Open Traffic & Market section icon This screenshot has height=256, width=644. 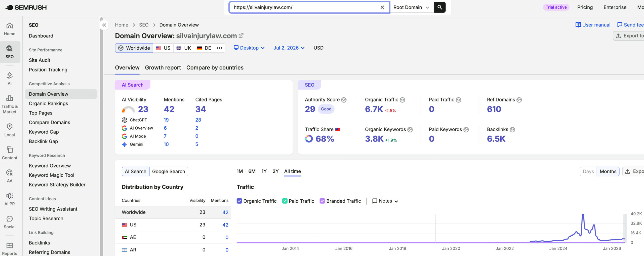[x=10, y=104]
